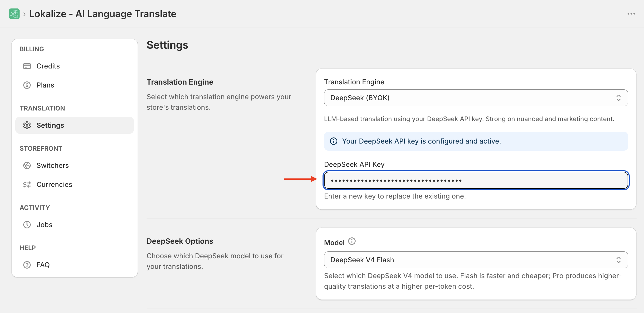
Task: Click the Jobs clock icon
Action: click(27, 225)
